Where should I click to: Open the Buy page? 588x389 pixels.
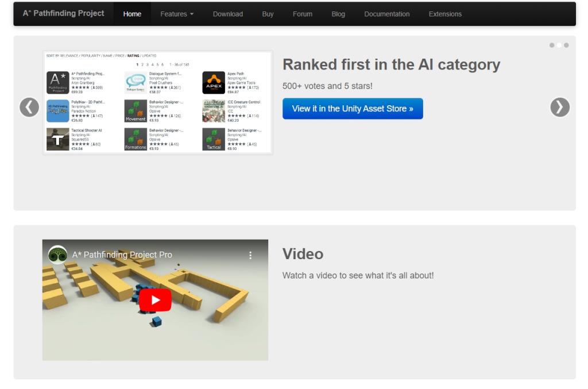tap(268, 14)
